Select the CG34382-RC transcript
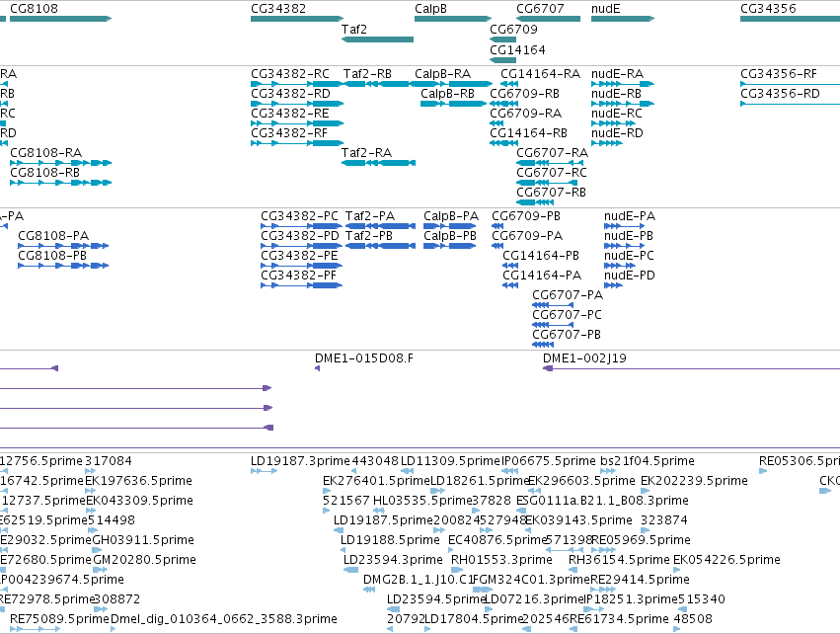 pos(290,74)
